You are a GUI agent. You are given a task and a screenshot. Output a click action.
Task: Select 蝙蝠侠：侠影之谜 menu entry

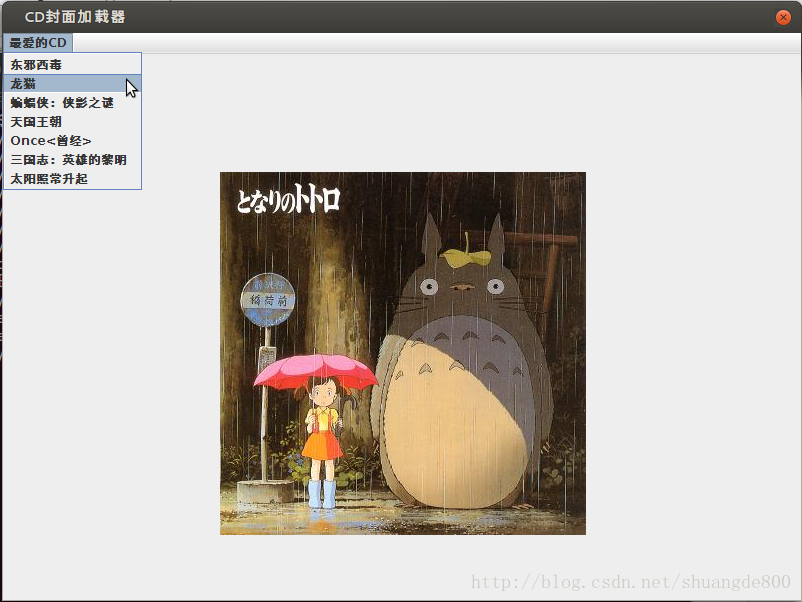pyautogui.click(x=73, y=103)
